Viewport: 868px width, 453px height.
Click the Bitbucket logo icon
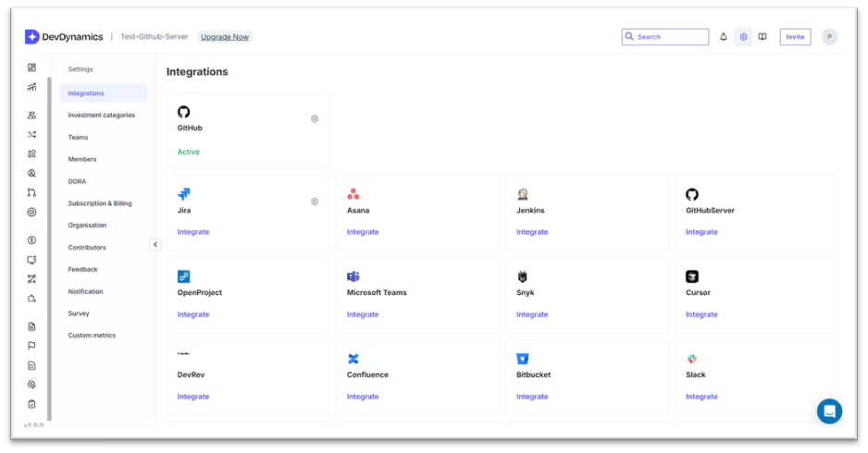click(x=523, y=359)
